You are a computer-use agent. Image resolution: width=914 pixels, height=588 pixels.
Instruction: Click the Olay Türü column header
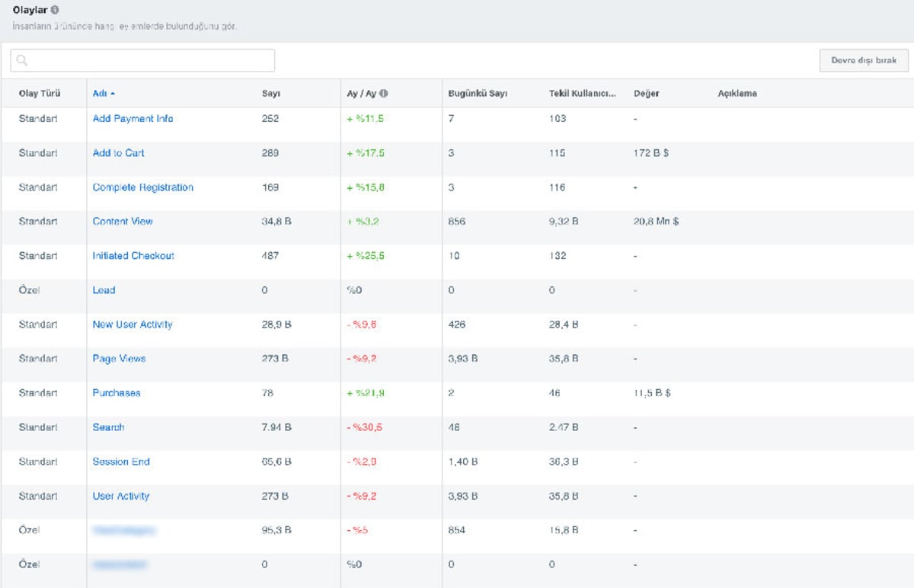tap(40, 94)
